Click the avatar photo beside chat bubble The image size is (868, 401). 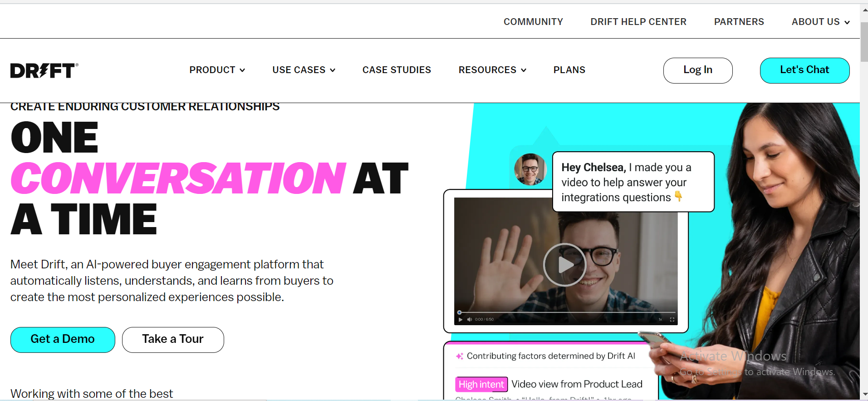(x=530, y=169)
